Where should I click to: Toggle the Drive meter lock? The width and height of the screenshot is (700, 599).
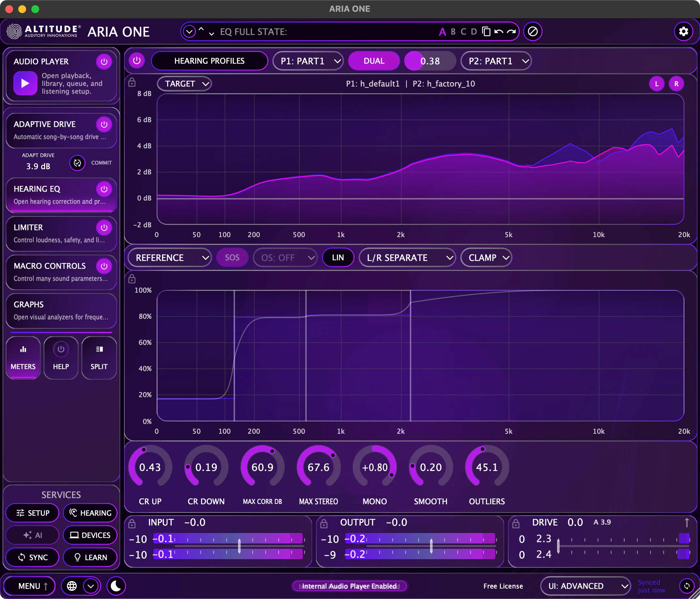pos(516,523)
